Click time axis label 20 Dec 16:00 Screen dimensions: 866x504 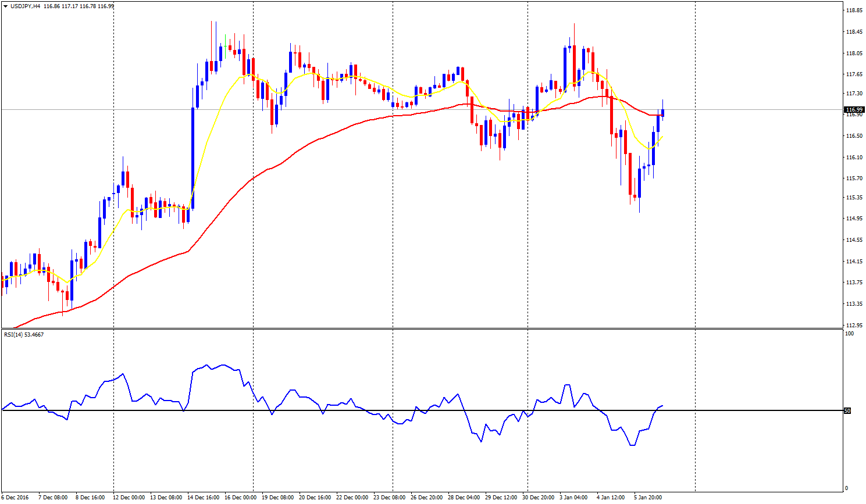pyautogui.click(x=315, y=498)
